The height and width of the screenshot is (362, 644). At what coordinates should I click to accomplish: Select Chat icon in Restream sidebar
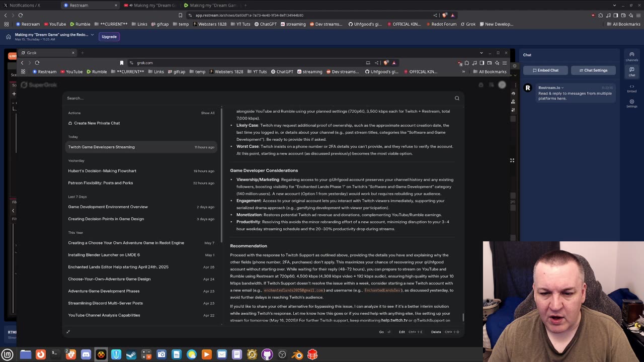pyautogui.click(x=632, y=72)
